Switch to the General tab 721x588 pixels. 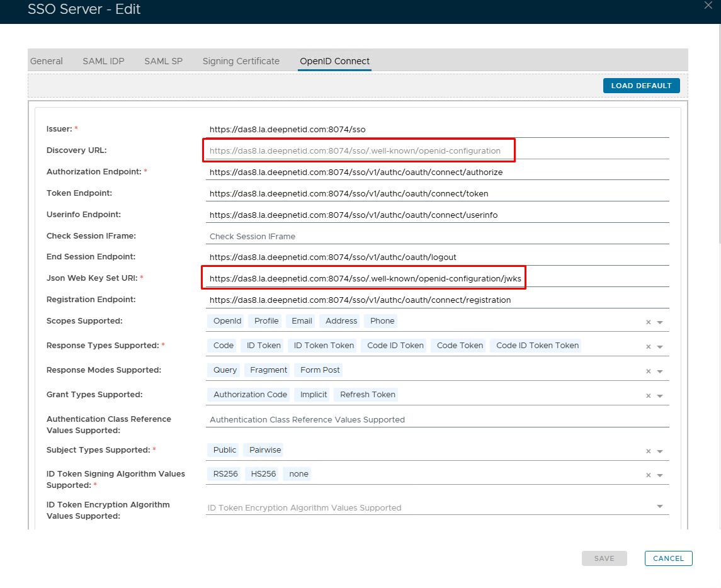coord(47,61)
